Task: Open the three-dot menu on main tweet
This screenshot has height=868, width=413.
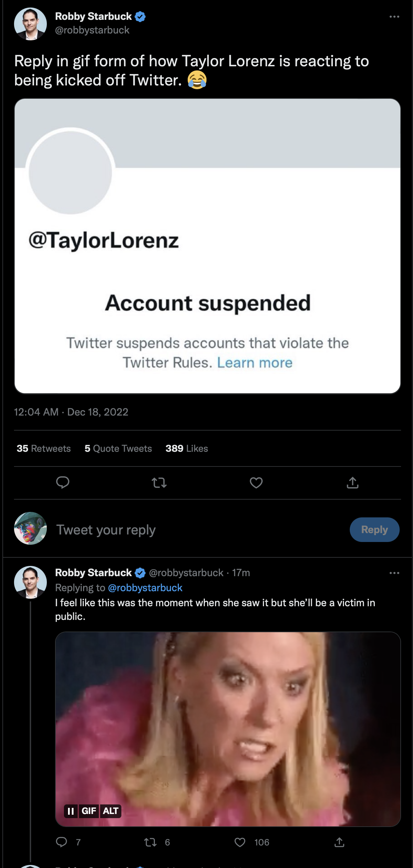Action: point(394,16)
